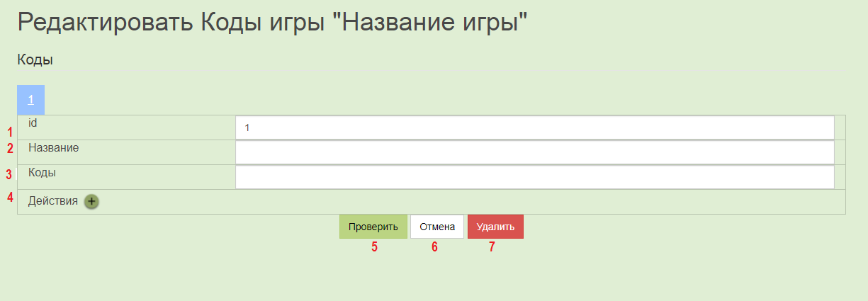868x301 pixels.
Task: Click red annotation number 7 under Удалить
Action: click(492, 247)
